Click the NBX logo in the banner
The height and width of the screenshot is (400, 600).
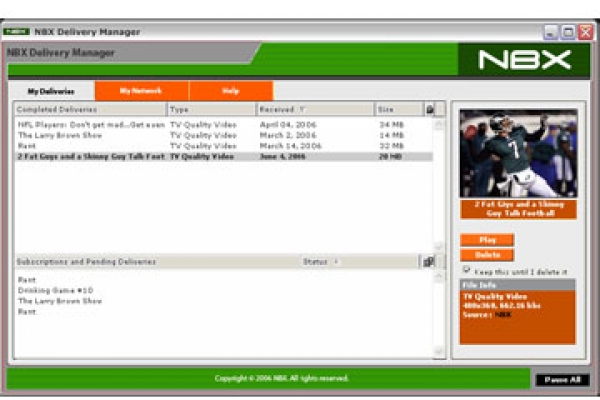pyautogui.click(x=524, y=60)
